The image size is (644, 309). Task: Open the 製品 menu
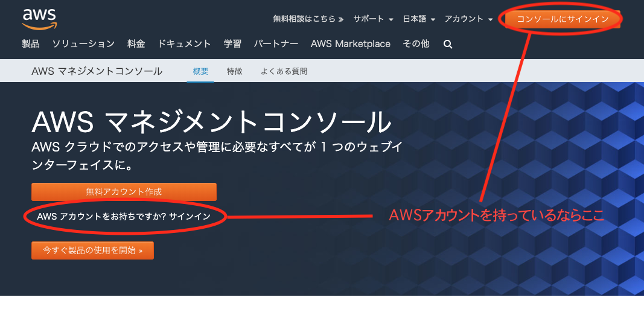pos(31,44)
